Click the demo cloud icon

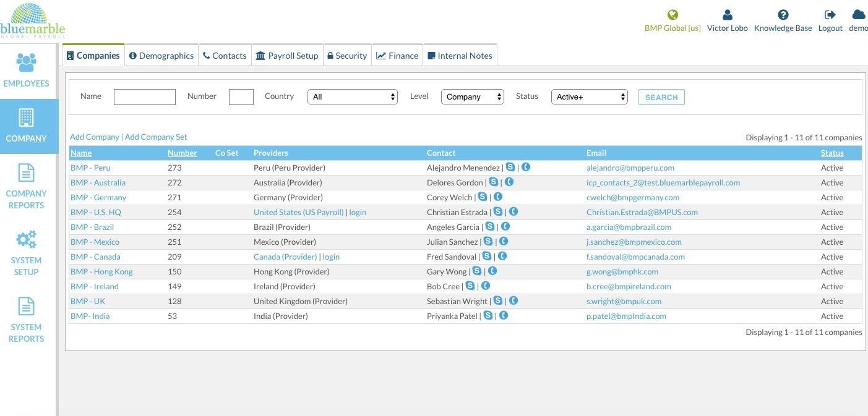pos(858,15)
